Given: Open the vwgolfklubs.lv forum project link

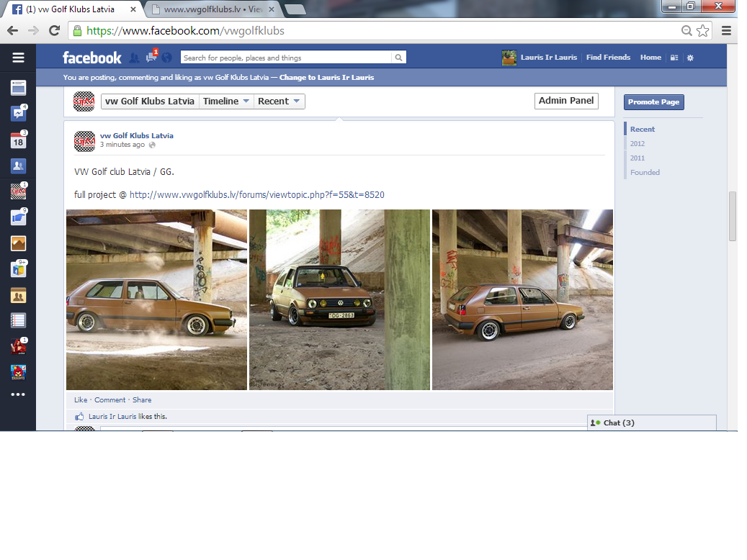Looking at the screenshot, I should (256, 195).
